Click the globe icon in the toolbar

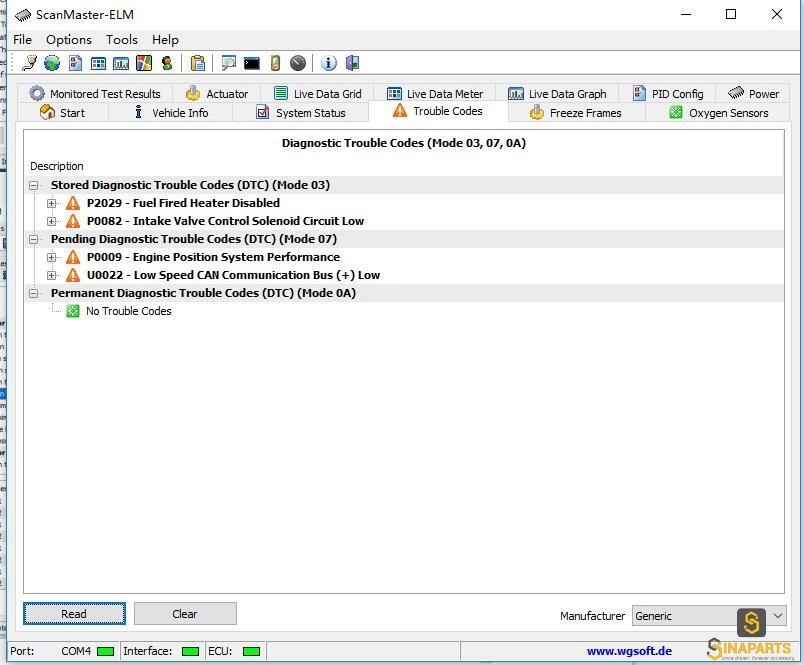[x=52, y=63]
